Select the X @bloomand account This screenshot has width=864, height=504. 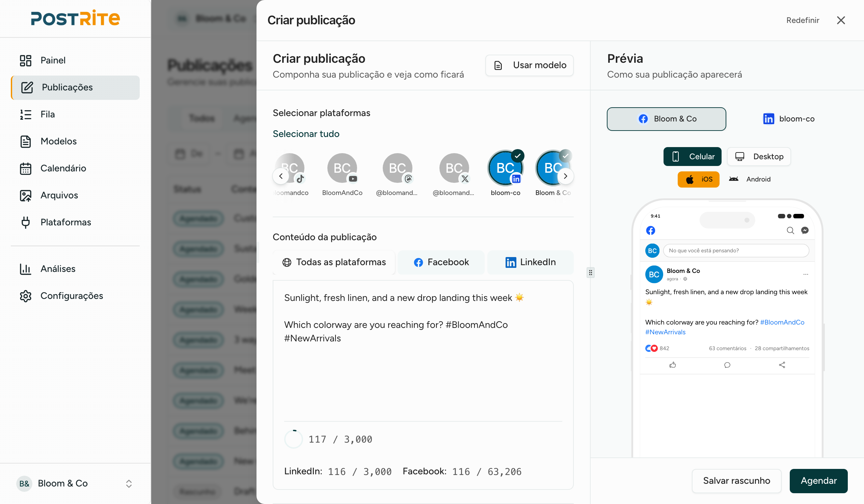[454, 168]
